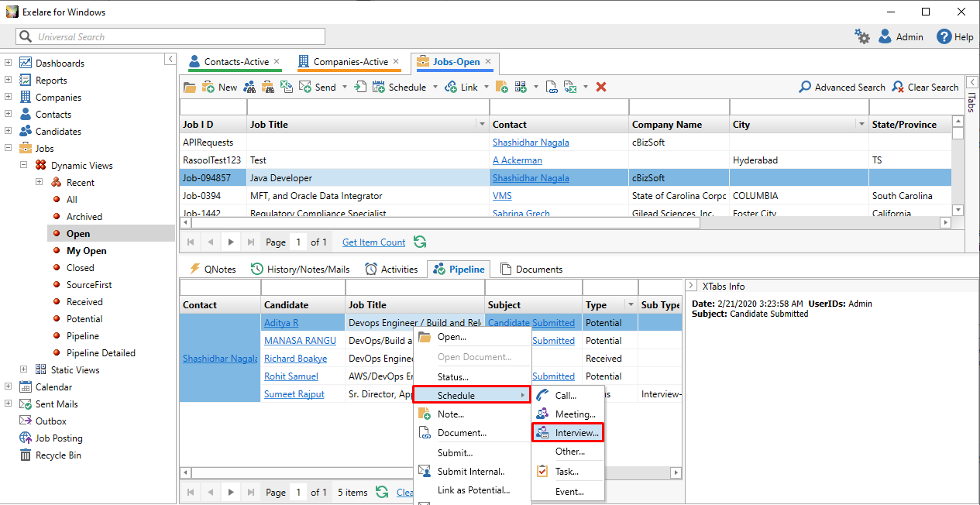
Task: Select Status... in the context menu
Action: (472, 377)
